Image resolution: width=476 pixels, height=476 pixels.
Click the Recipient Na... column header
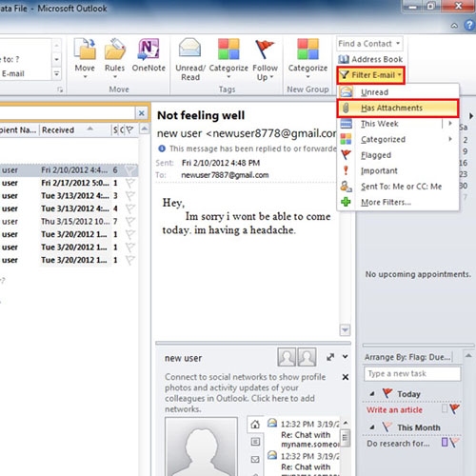pos(18,129)
